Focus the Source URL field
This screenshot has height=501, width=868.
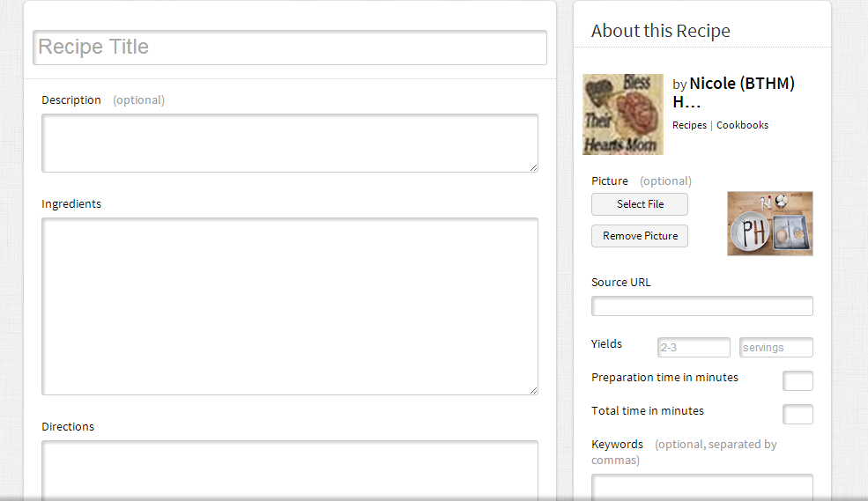[x=701, y=306]
